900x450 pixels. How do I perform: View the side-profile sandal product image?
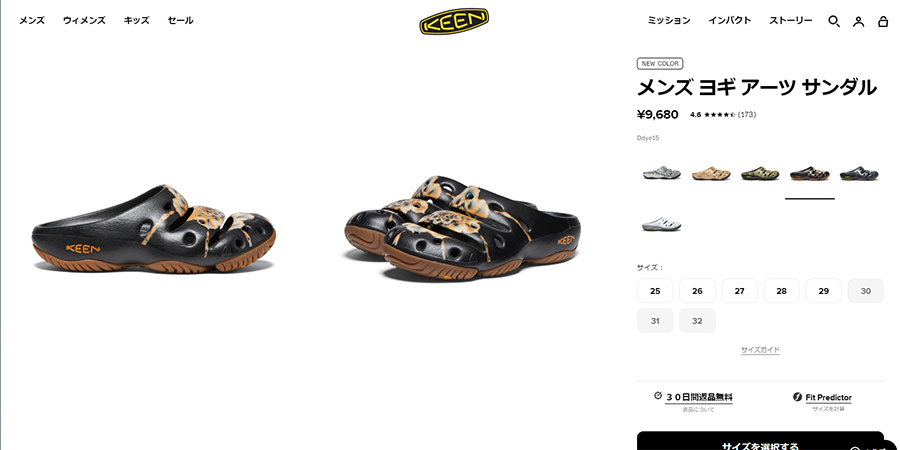154,230
